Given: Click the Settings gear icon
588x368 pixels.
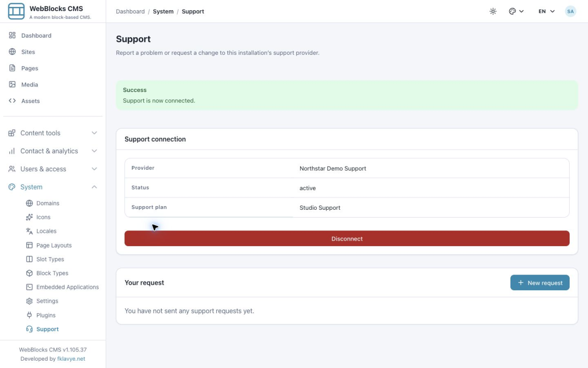Looking at the screenshot, I should (x=29, y=301).
